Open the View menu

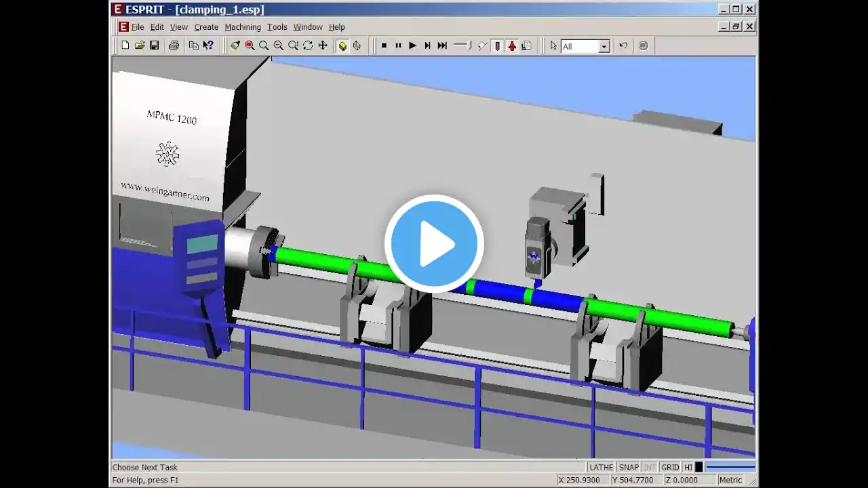click(179, 27)
